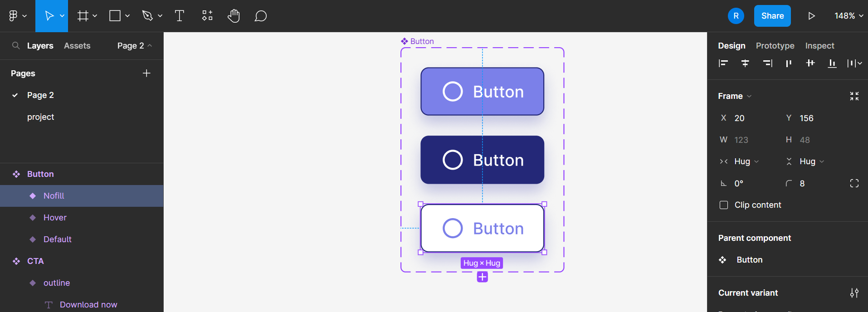Click the resize to fit icon
Viewport: 868px width, 312px height.
tap(854, 96)
